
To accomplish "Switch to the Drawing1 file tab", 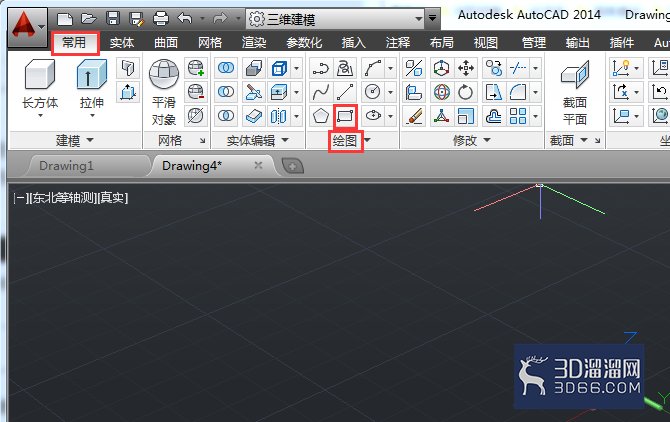I will pos(88,166).
